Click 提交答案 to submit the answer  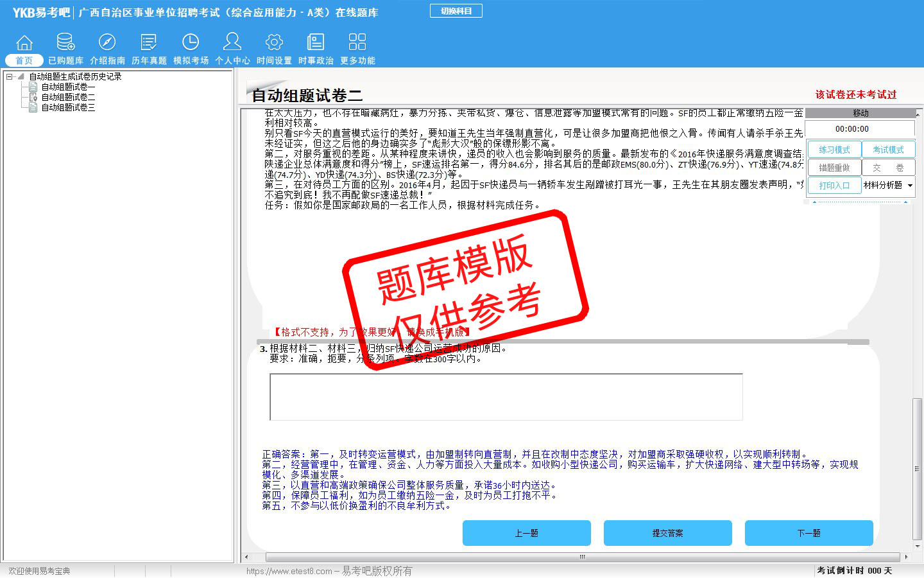coord(667,533)
